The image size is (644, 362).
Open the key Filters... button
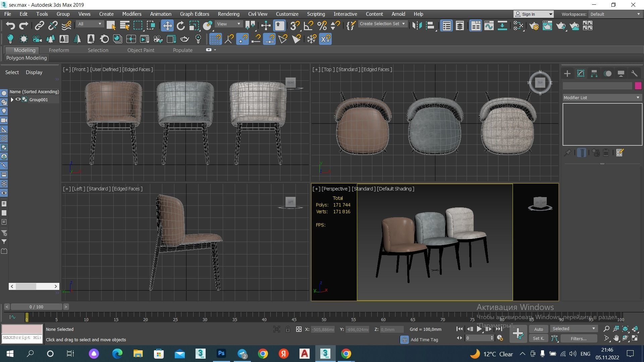[579, 339]
